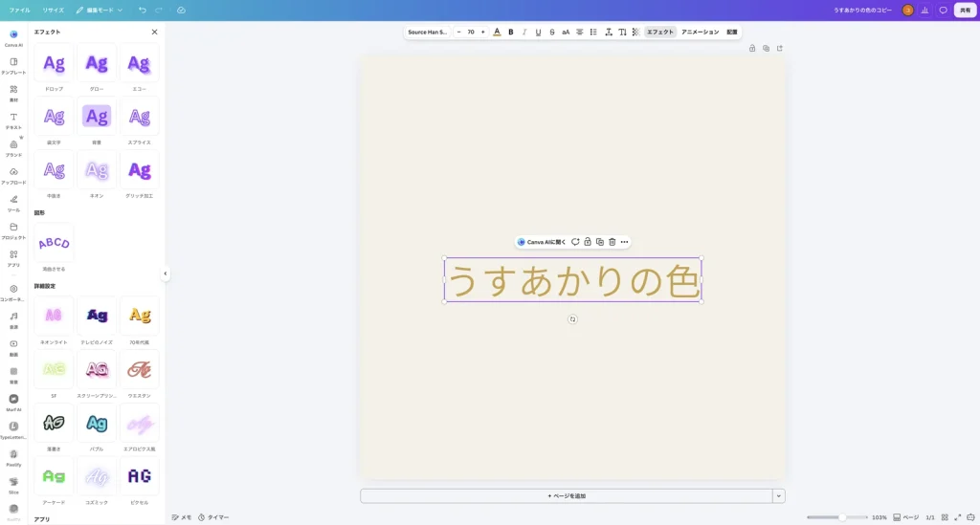Toggle bulleted list formatting
The height and width of the screenshot is (525, 980).
593,32
